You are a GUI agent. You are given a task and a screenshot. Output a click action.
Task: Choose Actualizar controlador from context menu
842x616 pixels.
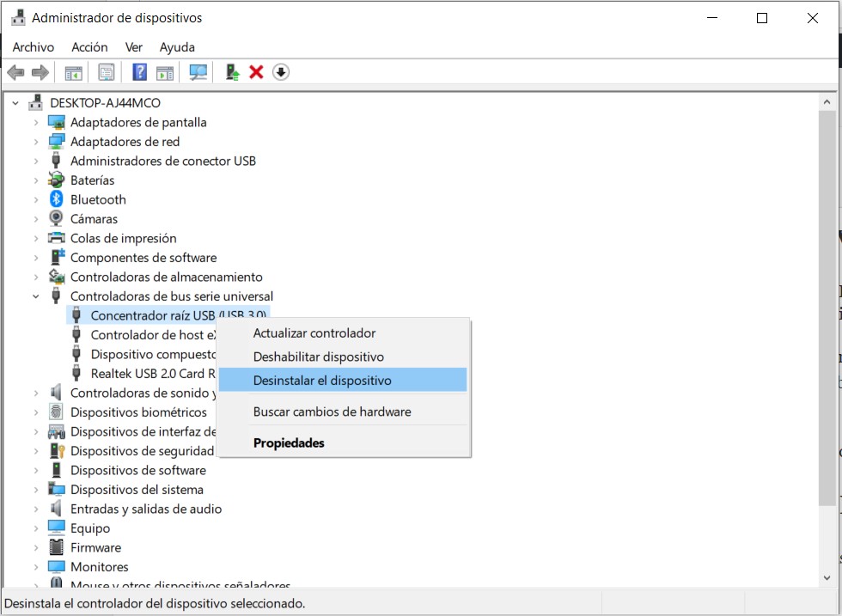[314, 333]
